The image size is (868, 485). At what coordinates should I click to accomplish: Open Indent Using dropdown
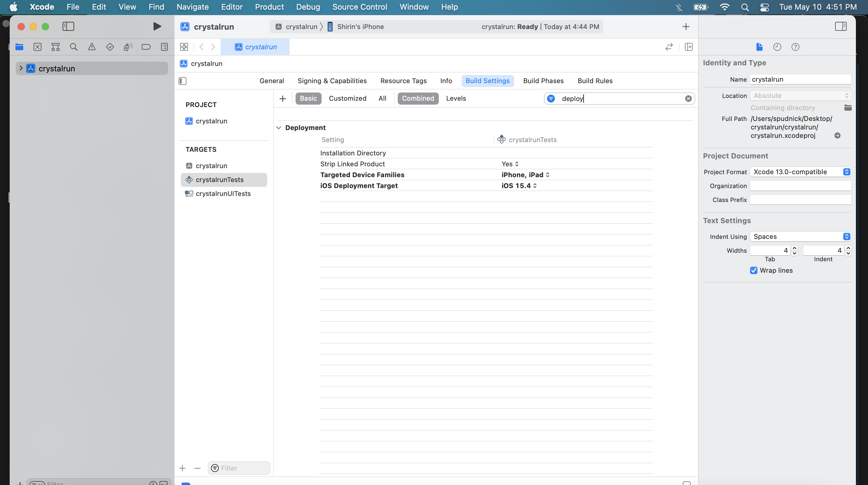[800, 236]
